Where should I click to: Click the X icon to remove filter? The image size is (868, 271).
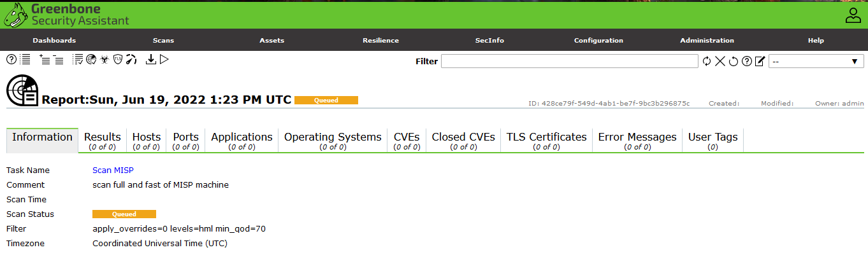click(x=720, y=61)
